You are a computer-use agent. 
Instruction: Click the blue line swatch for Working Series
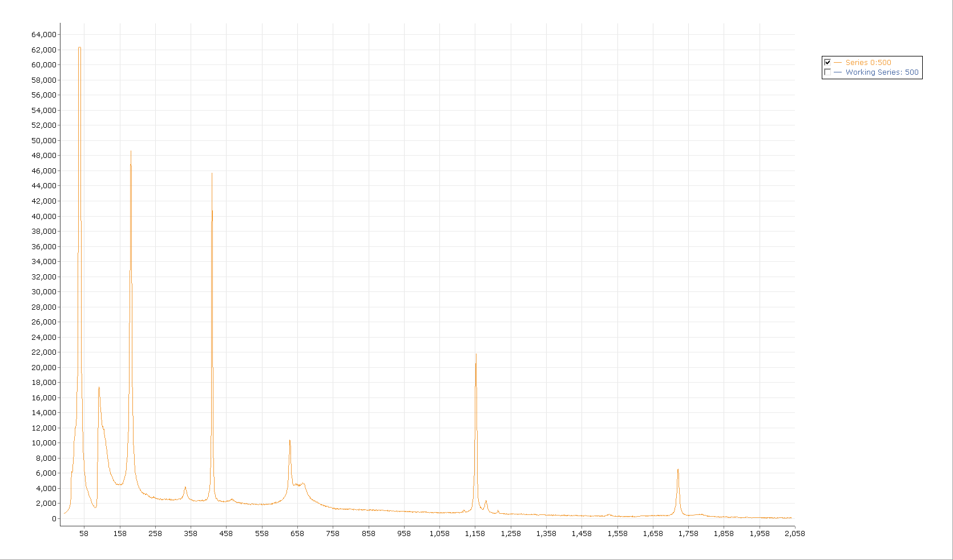point(838,72)
